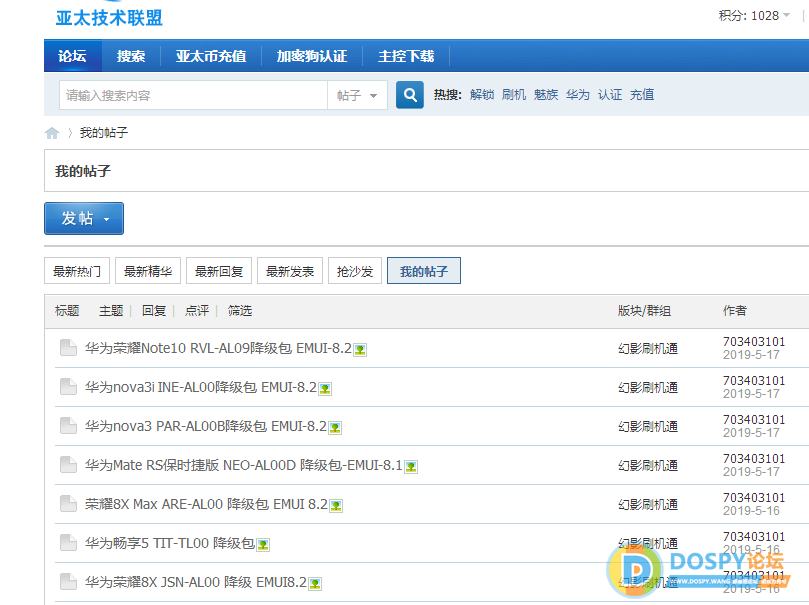Open the 筛选 filter option

pos(240,310)
